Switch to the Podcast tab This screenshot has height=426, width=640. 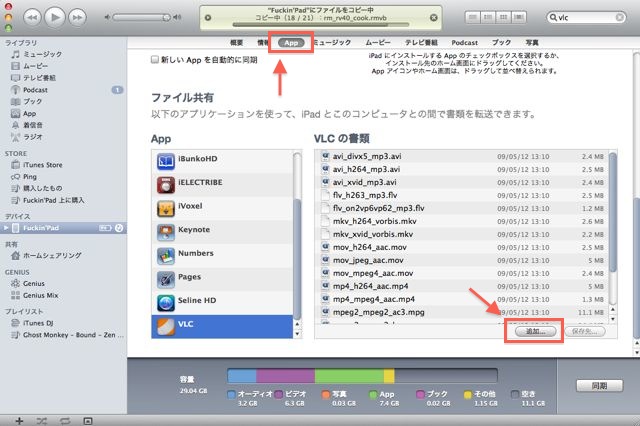464,42
